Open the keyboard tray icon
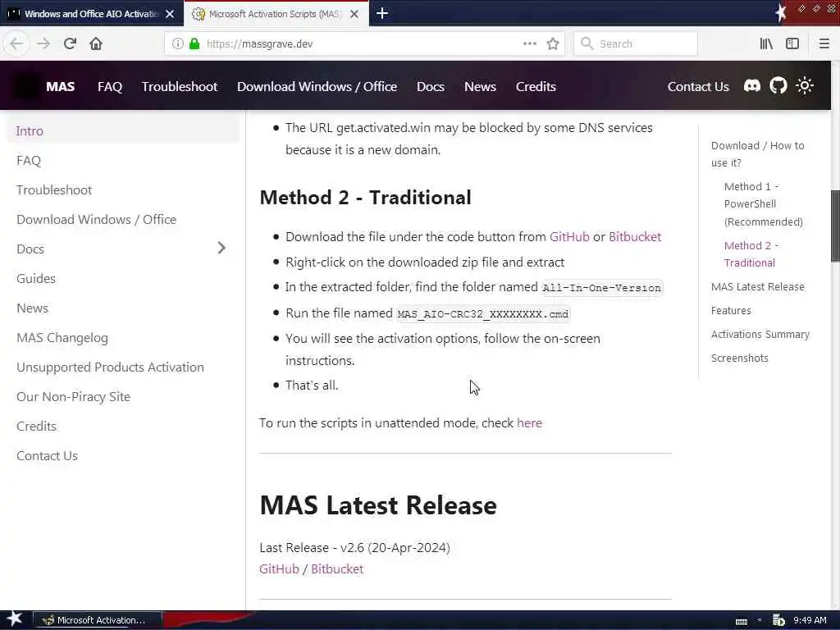The height and width of the screenshot is (630, 840). click(x=742, y=621)
